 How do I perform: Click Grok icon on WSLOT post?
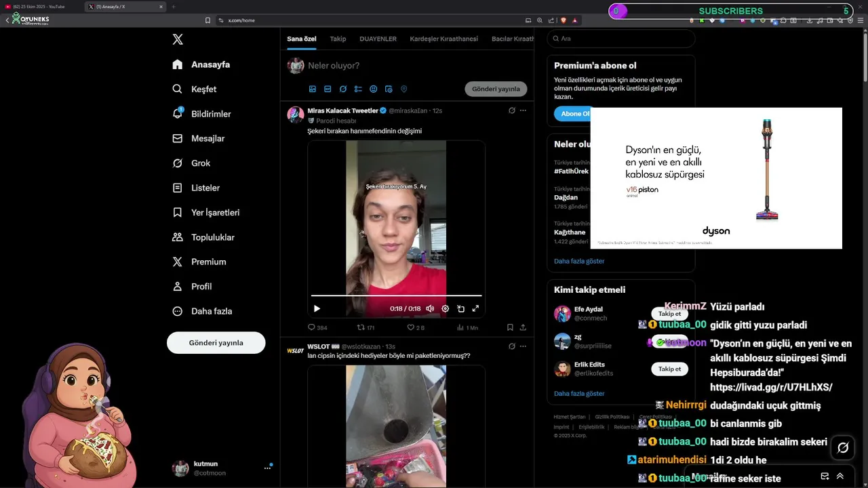[512, 346]
